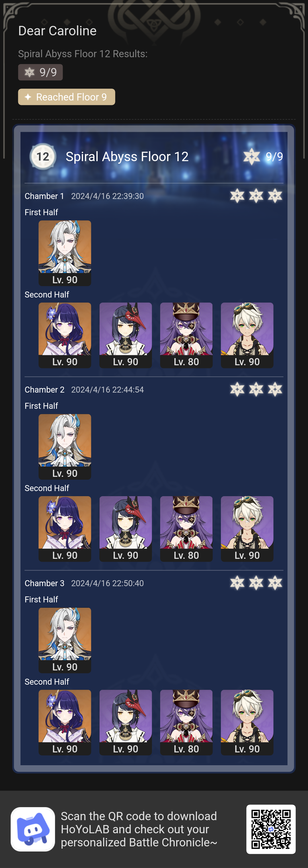This screenshot has height=868, width=308.
Task: Click Dear Caroline heading text
Action: click(57, 31)
